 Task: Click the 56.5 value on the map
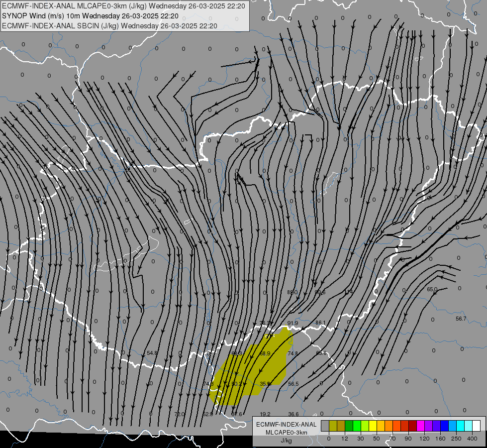tap(293, 384)
